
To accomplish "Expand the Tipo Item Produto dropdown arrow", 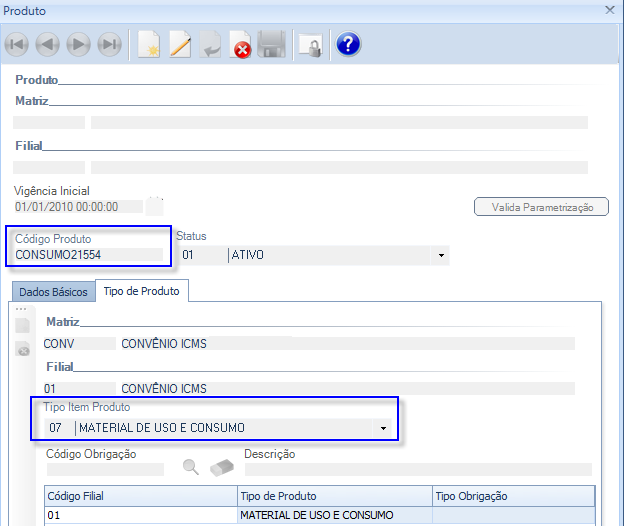I will [x=383, y=428].
